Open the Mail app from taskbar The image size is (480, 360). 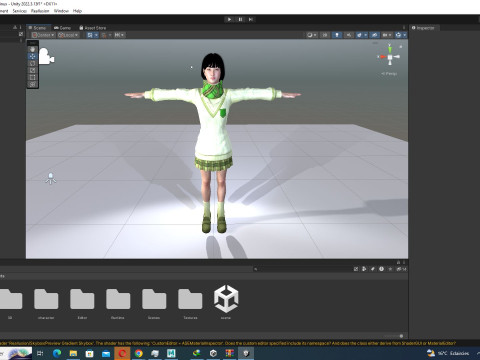coord(106,353)
